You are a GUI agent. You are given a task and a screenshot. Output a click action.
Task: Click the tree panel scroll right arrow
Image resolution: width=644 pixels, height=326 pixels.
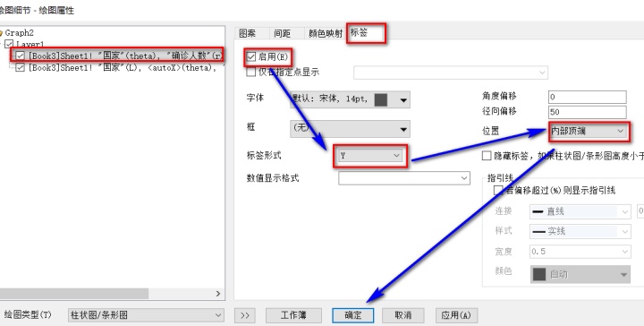click(218, 294)
